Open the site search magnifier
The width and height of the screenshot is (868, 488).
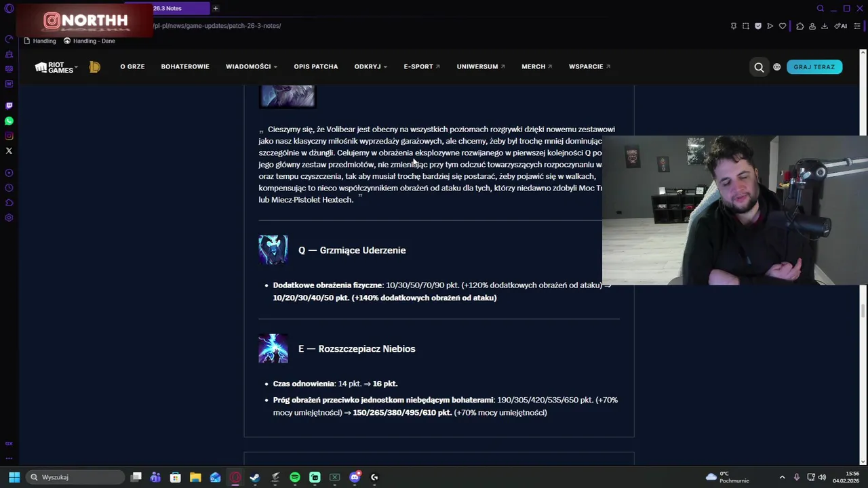tap(759, 67)
